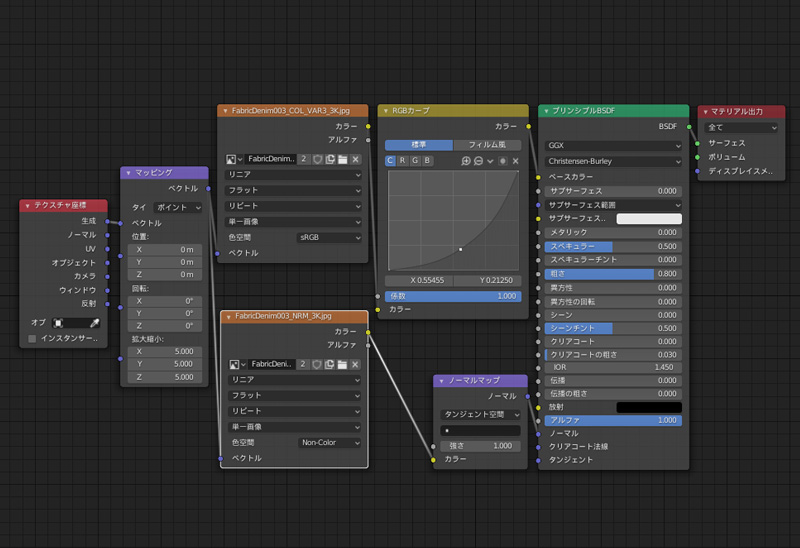Toggle R channel in RGB curve
This screenshot has width=800, height=548.
[x=402, y=161]
